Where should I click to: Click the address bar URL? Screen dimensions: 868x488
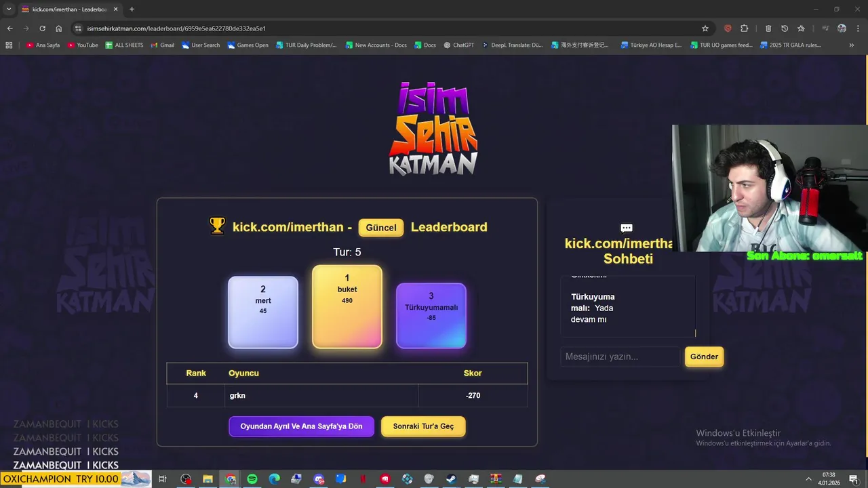[x=176, y=28]
